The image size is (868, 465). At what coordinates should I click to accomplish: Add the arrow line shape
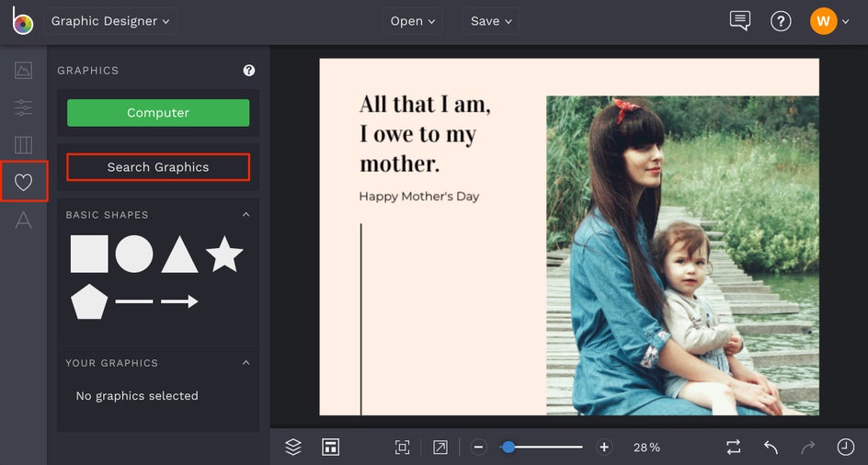pos(179,301)
